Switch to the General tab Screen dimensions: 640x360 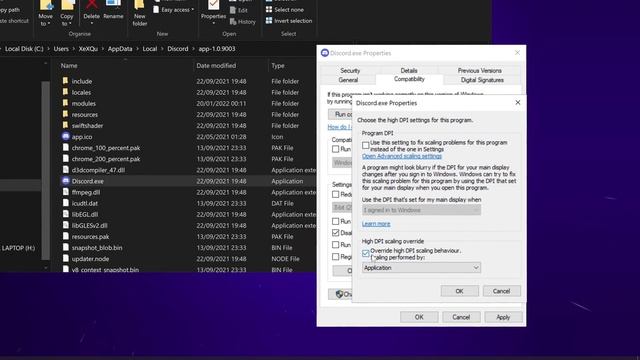(348, 80)
